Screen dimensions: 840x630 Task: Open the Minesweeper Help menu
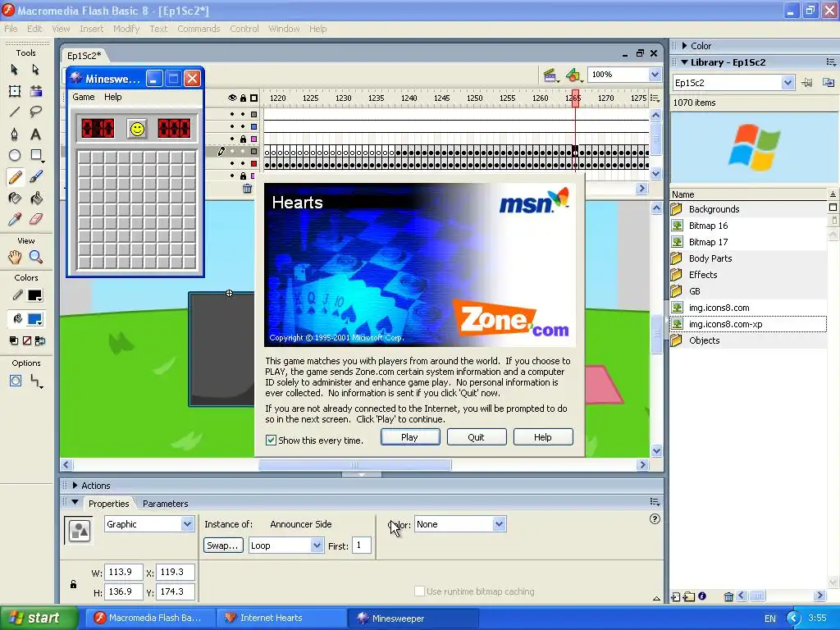tap(112, 97)
